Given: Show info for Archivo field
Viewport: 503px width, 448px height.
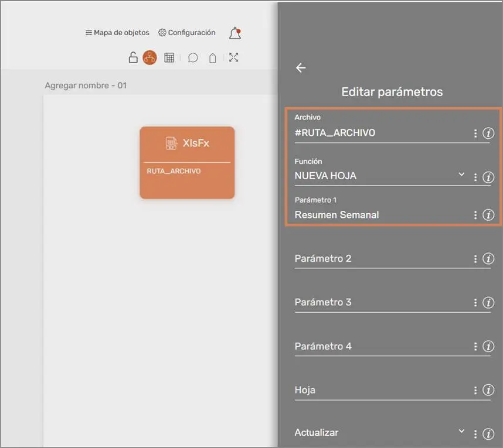Looking at the screenshot, I should pyautogui.click(x=488, y=133).
